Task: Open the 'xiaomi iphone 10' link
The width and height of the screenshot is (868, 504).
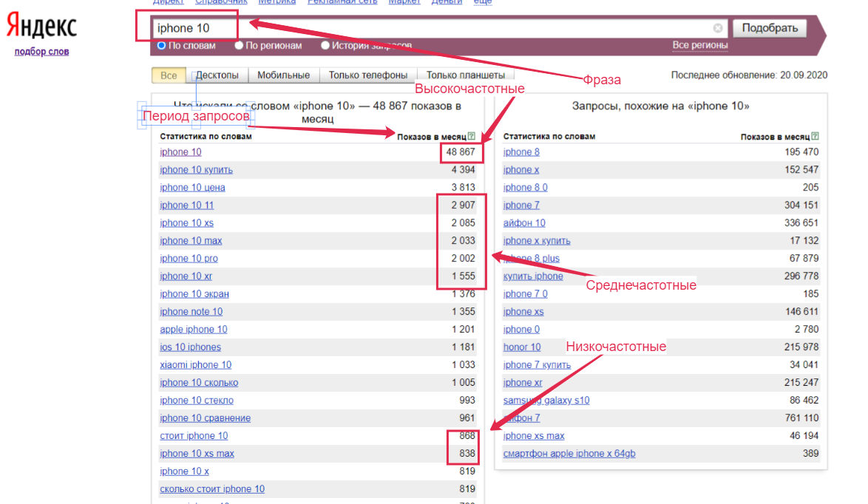Action: (x=195, y=364)
